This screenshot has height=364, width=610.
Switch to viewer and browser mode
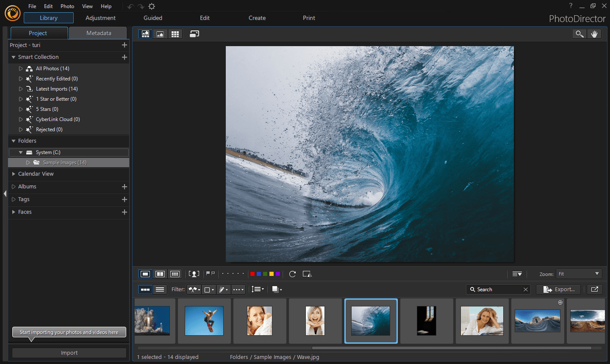click(145, 34)
